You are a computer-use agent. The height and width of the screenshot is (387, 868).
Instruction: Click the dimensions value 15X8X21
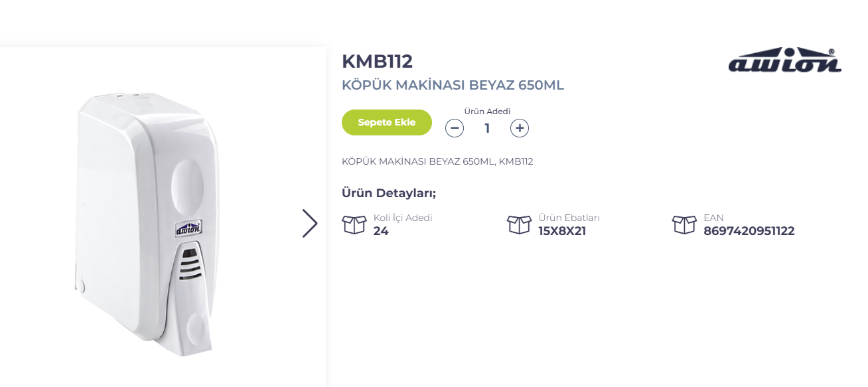pos(562,231)
